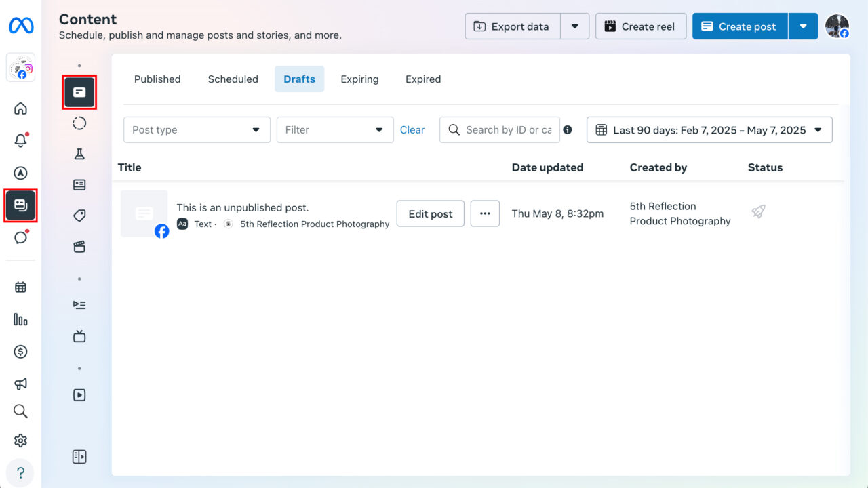The height and width of the screenshot is (488, 868).
Task: Collapse the sidebar using bottom panel icon
Action: (x=79, y=456)
